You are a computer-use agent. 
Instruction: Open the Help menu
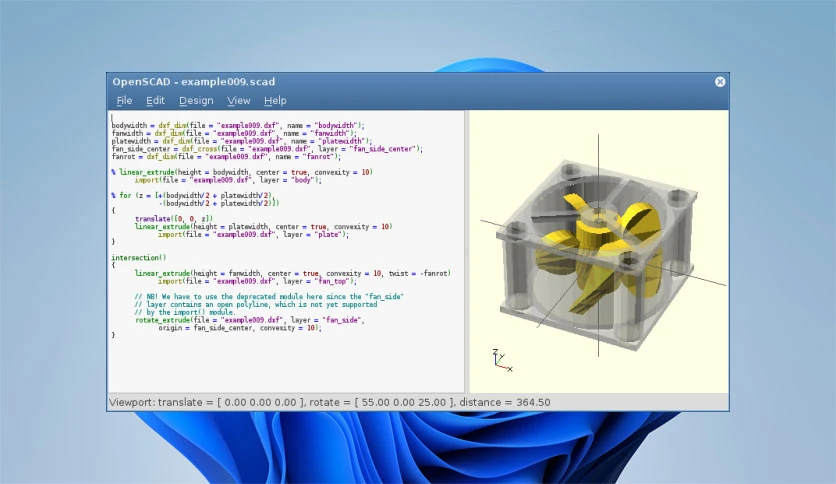[275, 100]
